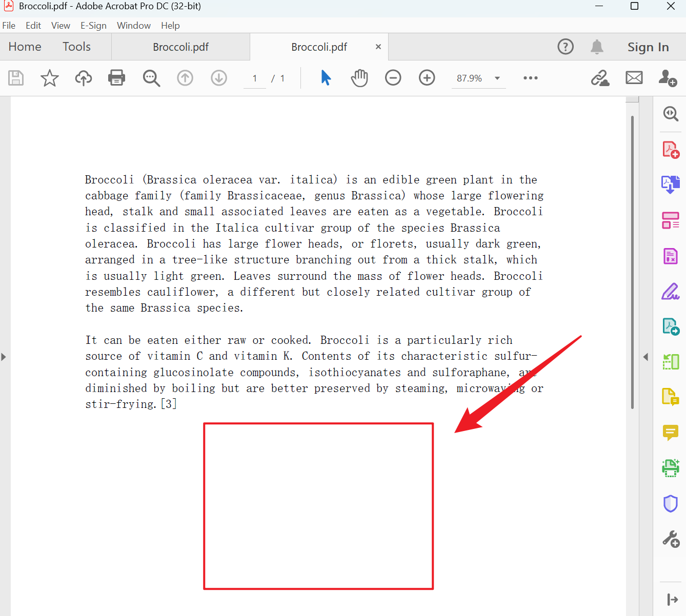The image size is (686, 616).
Task: Open the Create PDF tool
Action: (671, 150)
